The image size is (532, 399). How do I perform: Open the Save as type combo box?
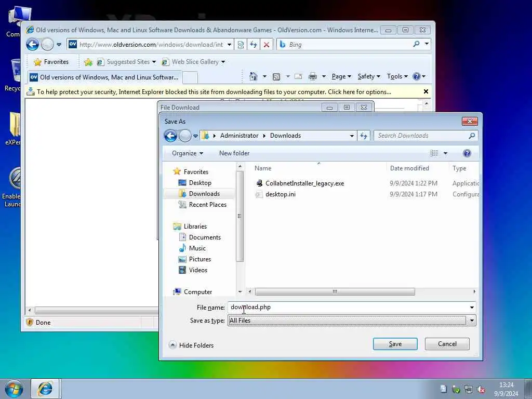(352, 321)
